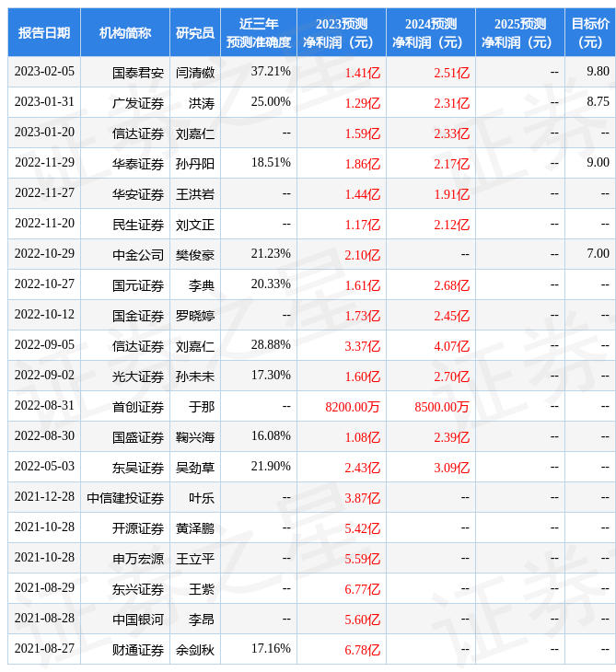Click the 37.21% accuracy value

tap(271, 72)
